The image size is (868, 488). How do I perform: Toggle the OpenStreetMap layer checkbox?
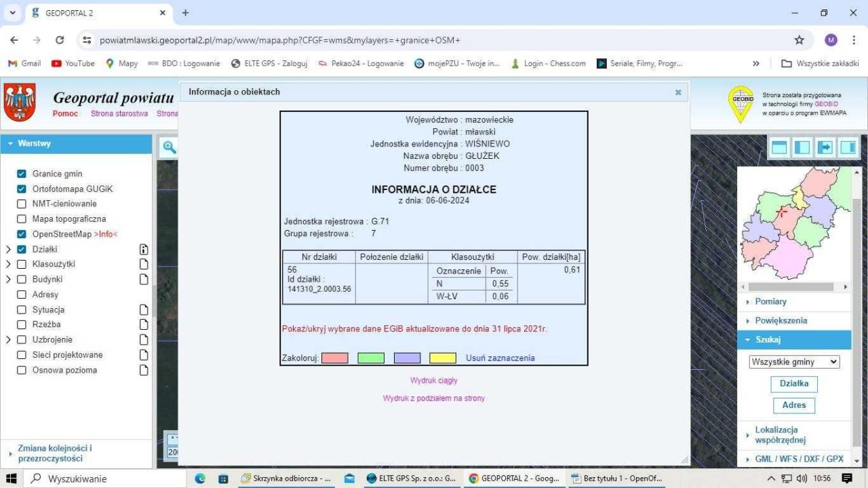[21, 234]
